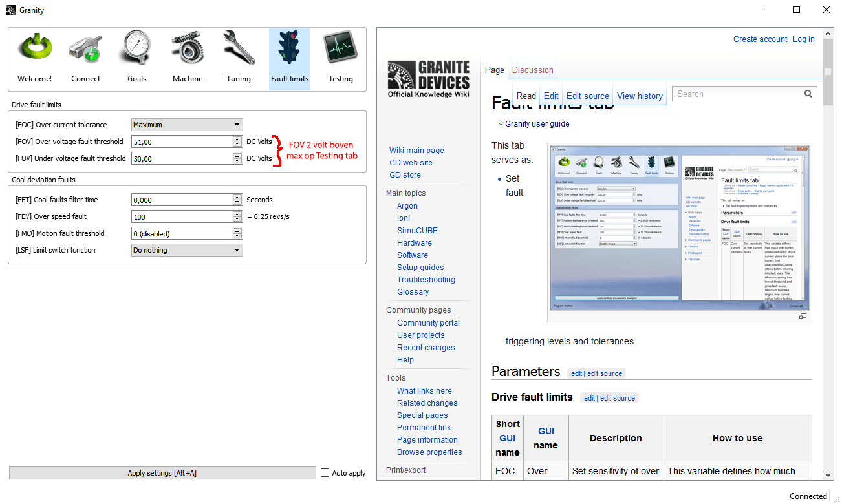Open the GD web site link

(411, 163)
